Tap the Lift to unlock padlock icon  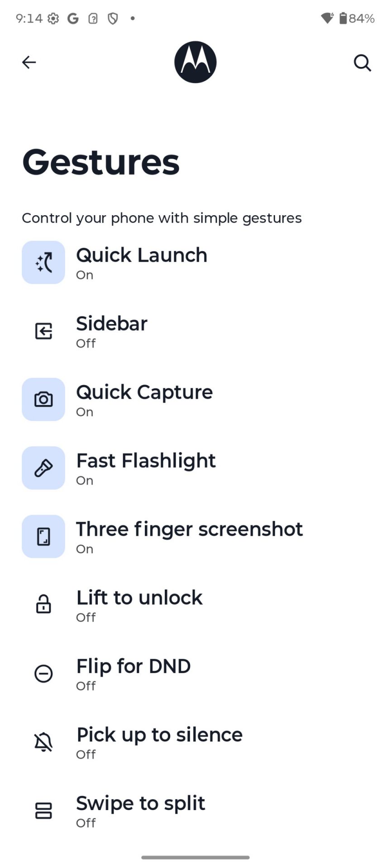tap(43, 604)
